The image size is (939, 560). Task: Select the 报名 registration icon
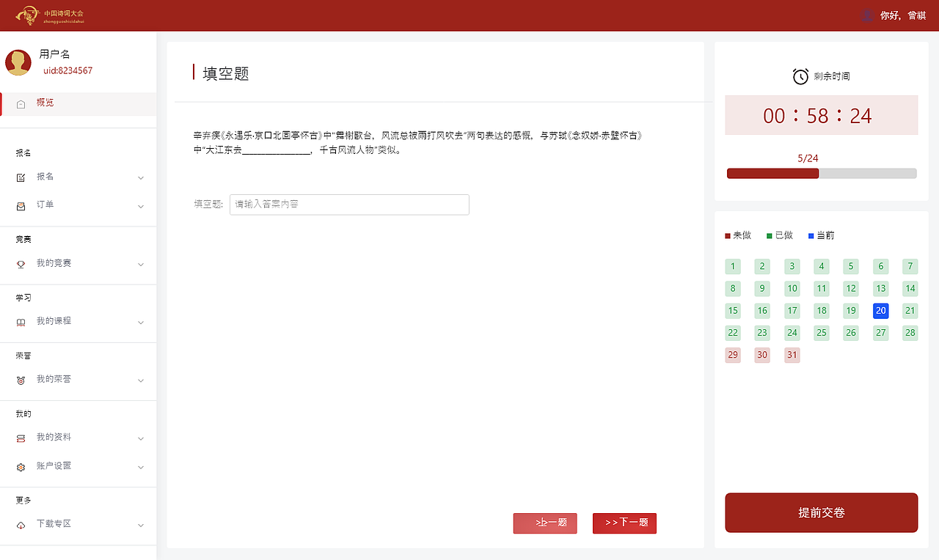[21, 177]
